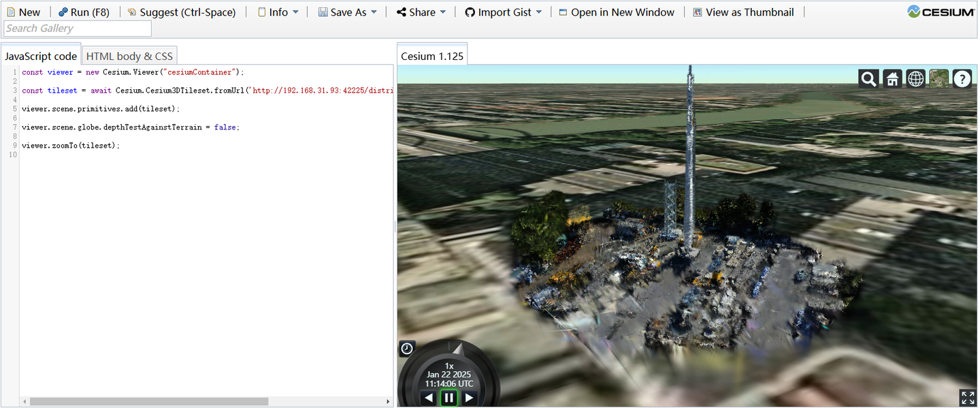This screenshot has width=980, height=408.
Task: Pause the animation clock
Action: (x=448, y=398)
